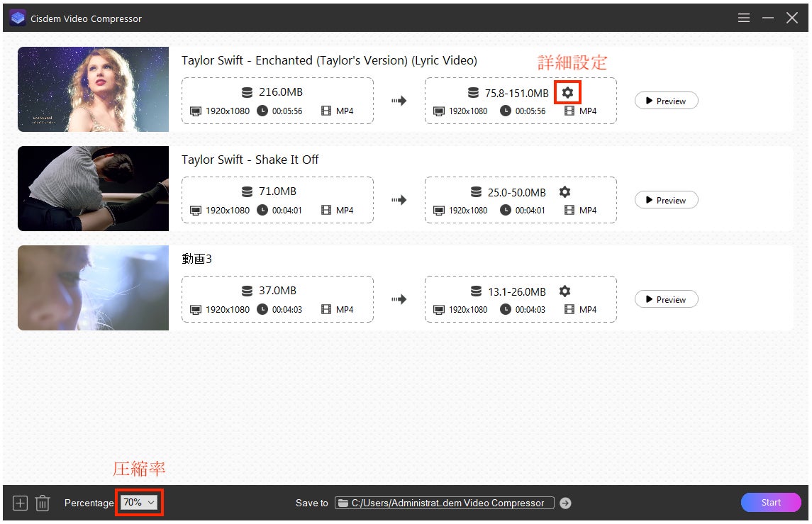
Task: Open settings gear for Enchanted video output
Action: (x=567, y=93)
